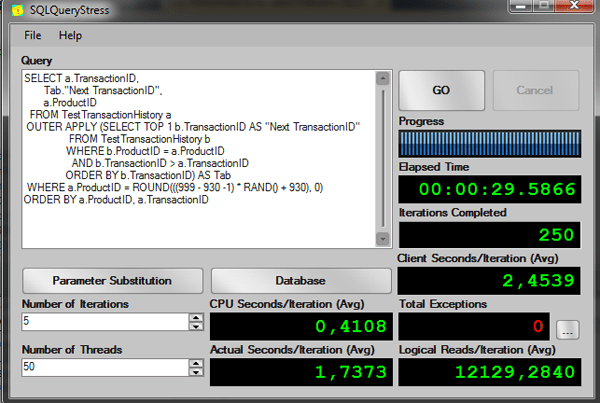Open the Help menu
The height and width of the screenshot is (403, 600).
point(70,35)
